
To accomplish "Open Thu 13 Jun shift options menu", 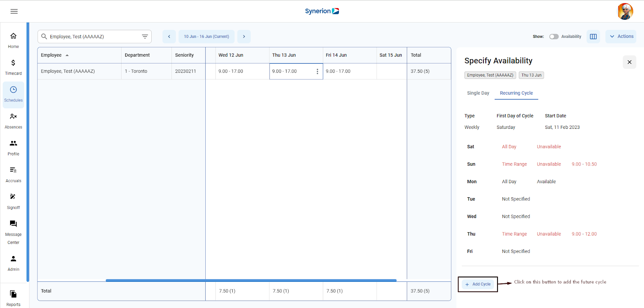I will click(317, 71).
